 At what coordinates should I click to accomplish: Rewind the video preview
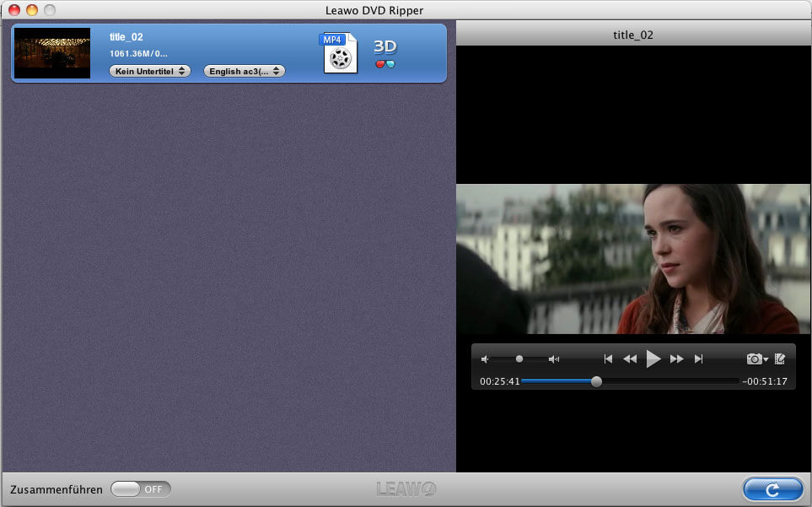(x=630, y=359)
